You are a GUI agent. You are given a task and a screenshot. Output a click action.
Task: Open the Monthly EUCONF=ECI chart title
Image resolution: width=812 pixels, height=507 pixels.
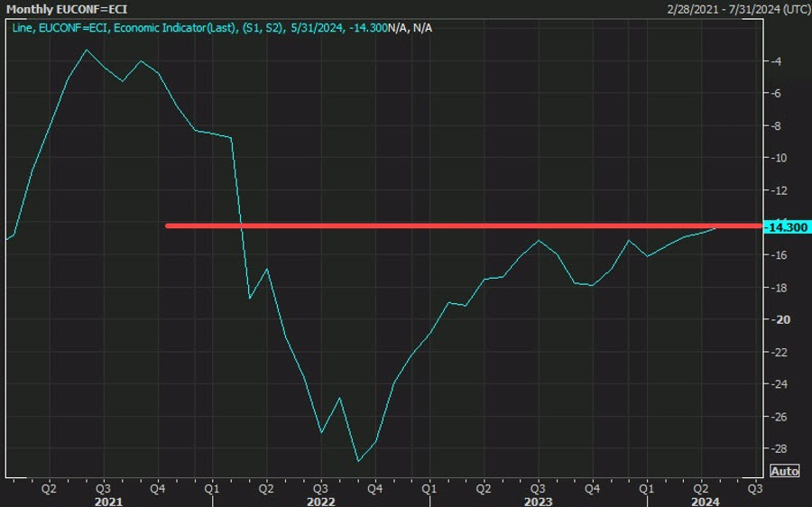pos(66,9)
